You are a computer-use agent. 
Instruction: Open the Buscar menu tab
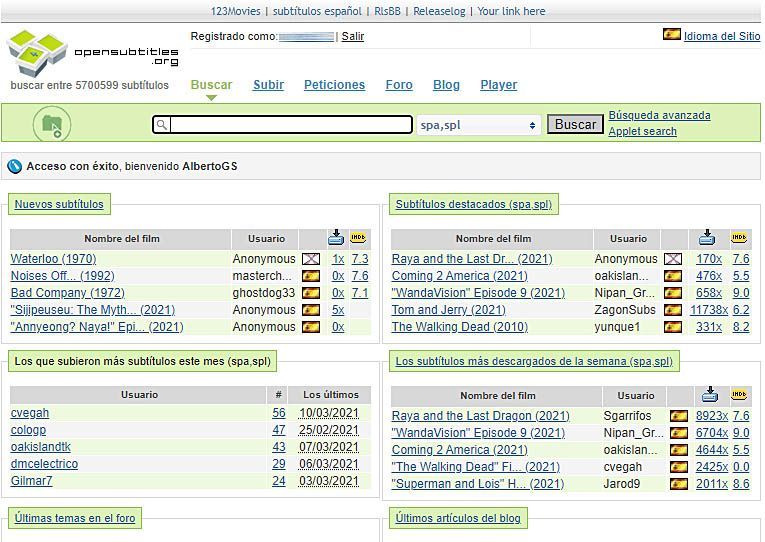(x=211, y=85)
